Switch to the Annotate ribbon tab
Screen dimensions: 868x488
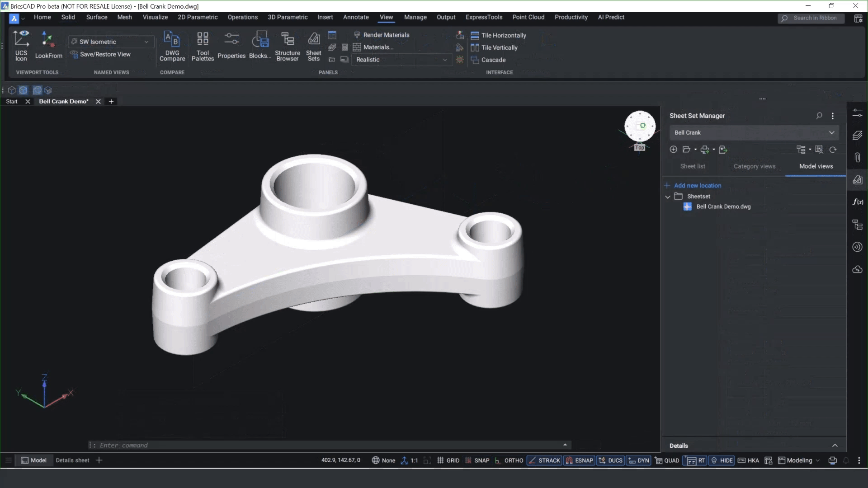356,17
